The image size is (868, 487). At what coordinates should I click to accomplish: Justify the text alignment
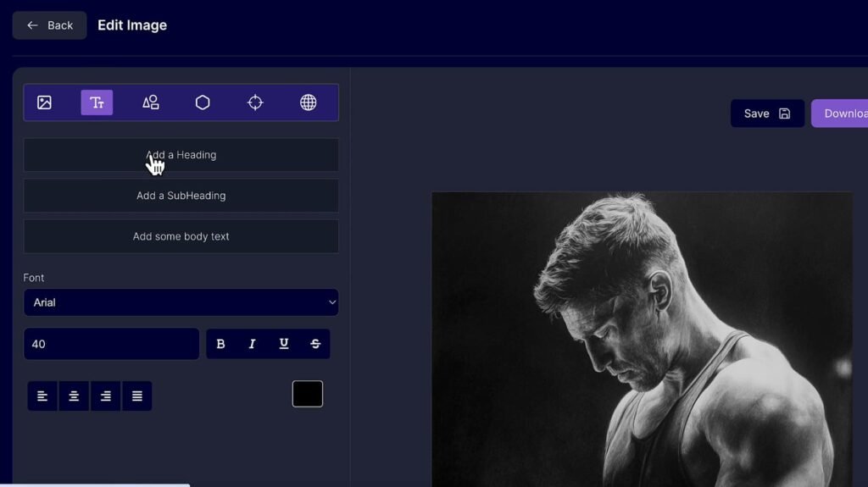(137, 396)
